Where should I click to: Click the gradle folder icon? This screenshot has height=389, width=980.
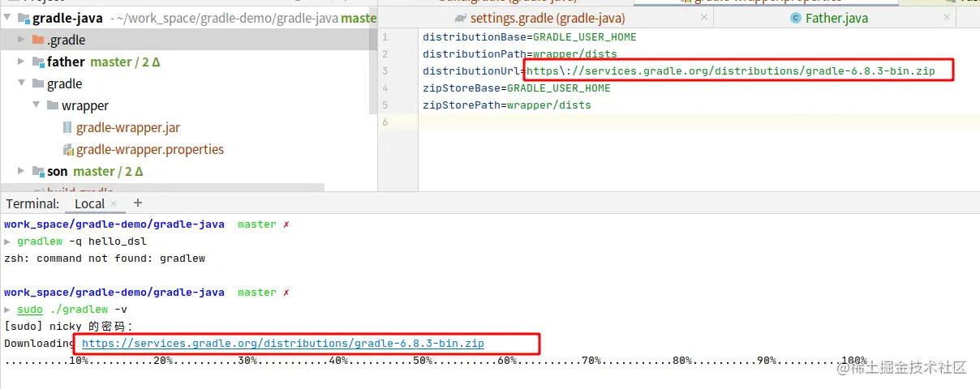point(38,83)
